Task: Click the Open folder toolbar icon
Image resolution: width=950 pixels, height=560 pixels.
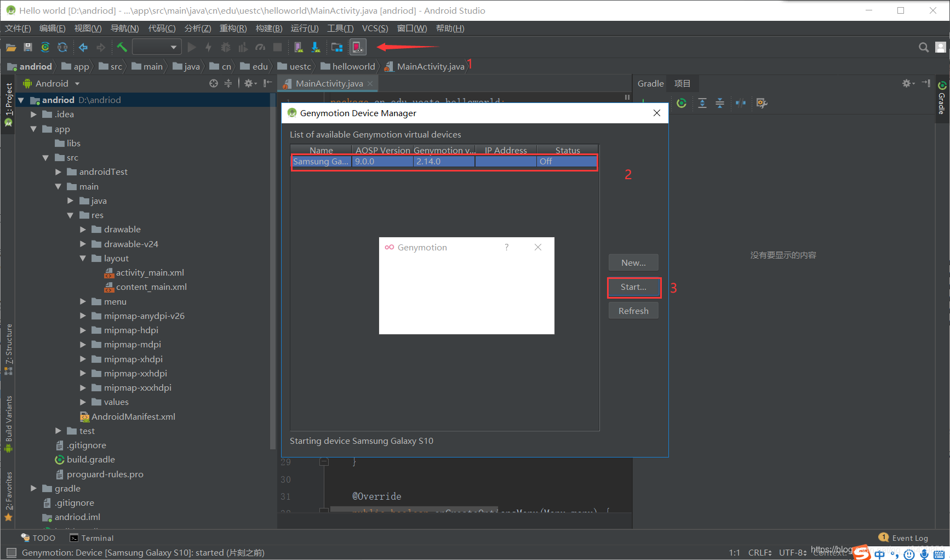Action: pos(10,48)
